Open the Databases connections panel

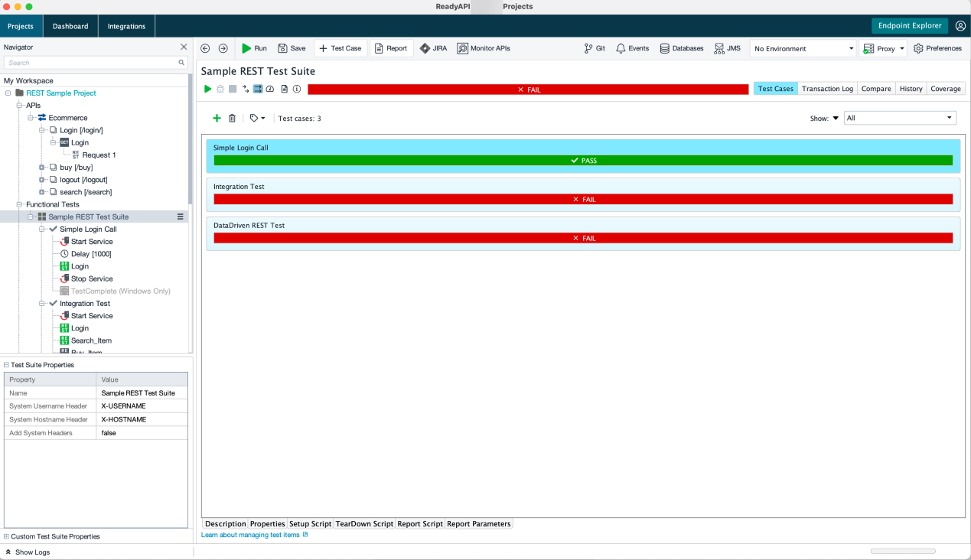(x=680, y=47)
